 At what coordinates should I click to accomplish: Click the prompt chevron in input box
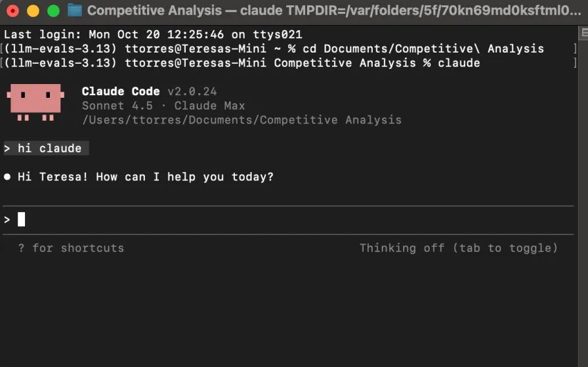(7, 220)
